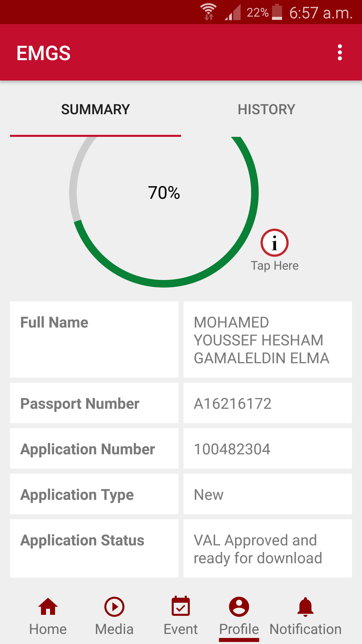Tap the Application Type value "New"
The width and height of the screenshot is (362, 644).
click(x=209, y=495)
